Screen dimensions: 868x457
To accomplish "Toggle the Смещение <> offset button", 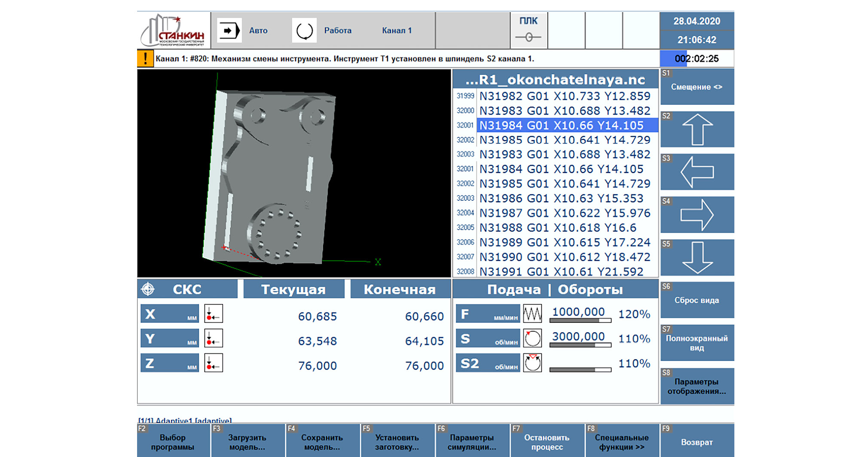I will (697, 87).
